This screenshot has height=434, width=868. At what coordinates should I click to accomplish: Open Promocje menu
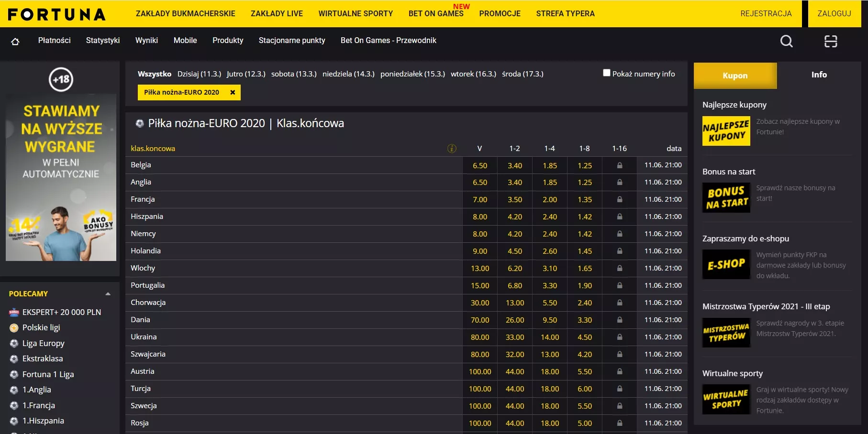500,13
